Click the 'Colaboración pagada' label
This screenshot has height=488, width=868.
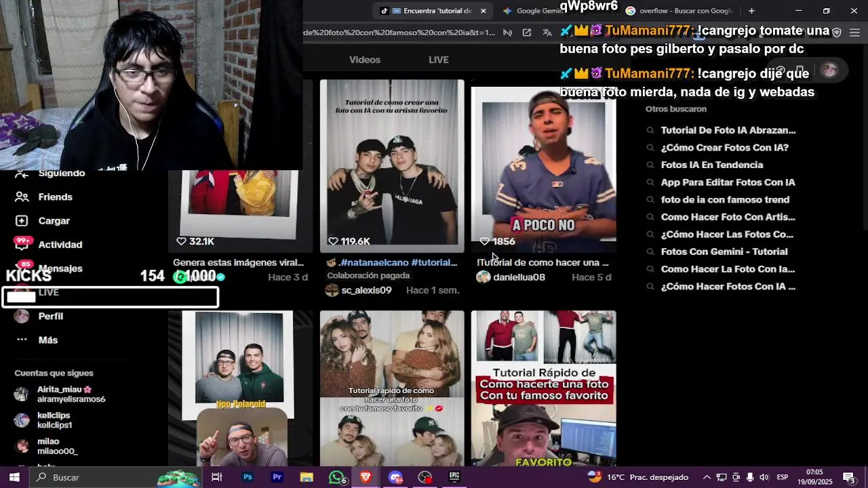pyautogui.click(x=368, y=275)
